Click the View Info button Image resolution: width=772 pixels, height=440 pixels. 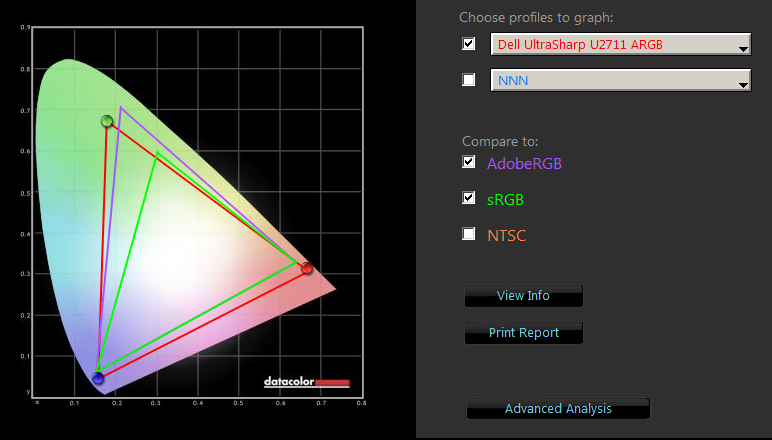[x=523, y=296]
